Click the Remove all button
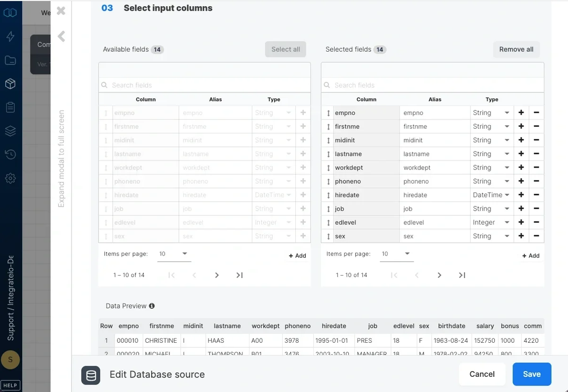This screenshot has height=392, width=568. tap(516, 49)
